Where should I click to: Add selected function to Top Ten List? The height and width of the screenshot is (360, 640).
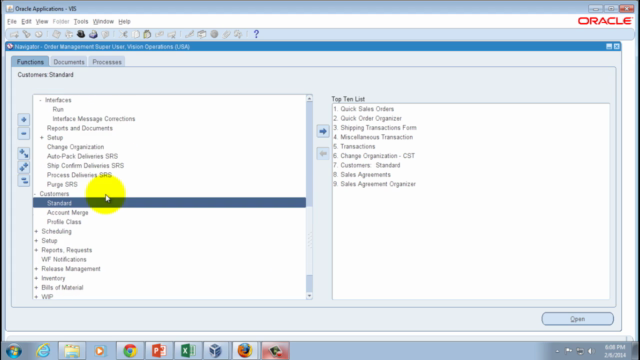tap(323, 131)
